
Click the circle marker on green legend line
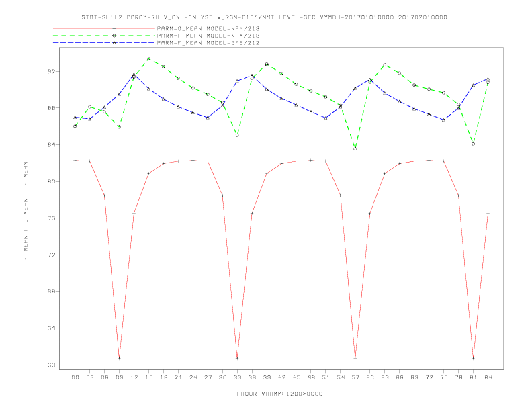pyautogui.click(x=114, y=36)
